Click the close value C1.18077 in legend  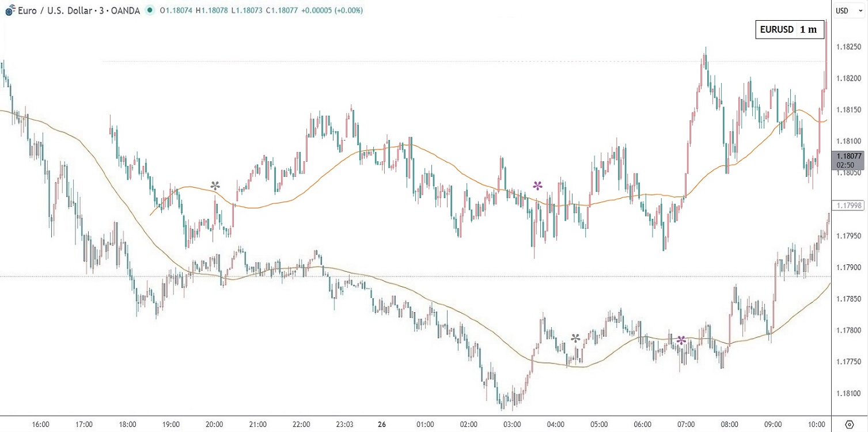(282, 10)
